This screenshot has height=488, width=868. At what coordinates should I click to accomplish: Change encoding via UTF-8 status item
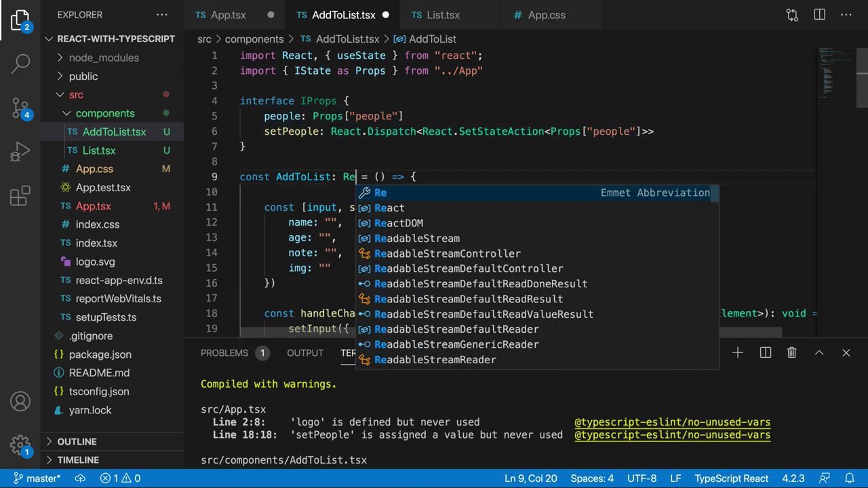point(642,479)
